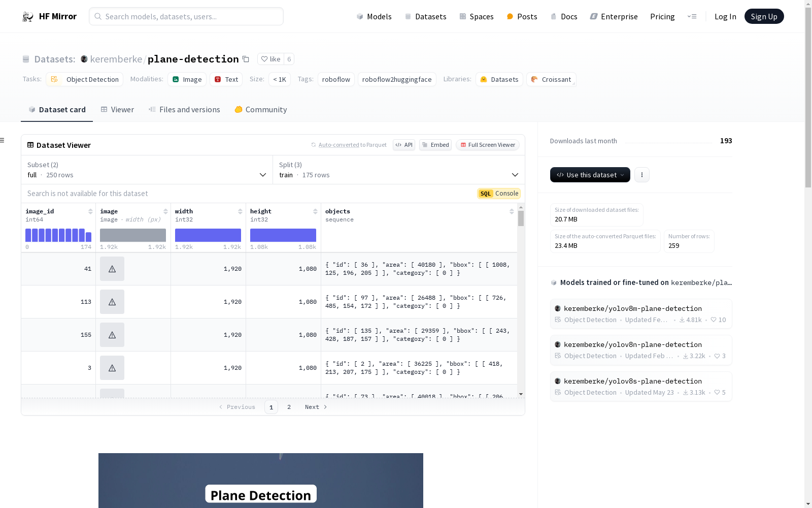Click broken image icon in row 3
The width and height of the screenshot is (812, 508).
(x=112, y=368)
